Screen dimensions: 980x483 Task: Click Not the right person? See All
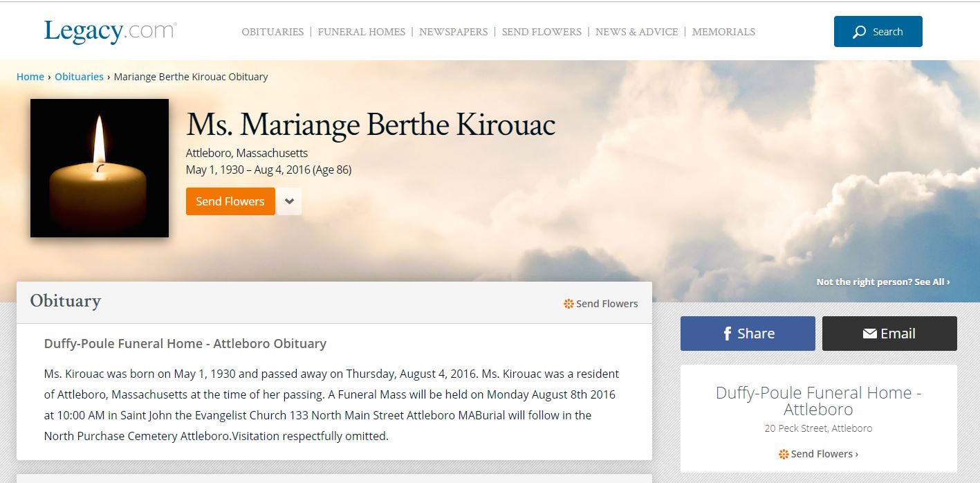point(883,282)
